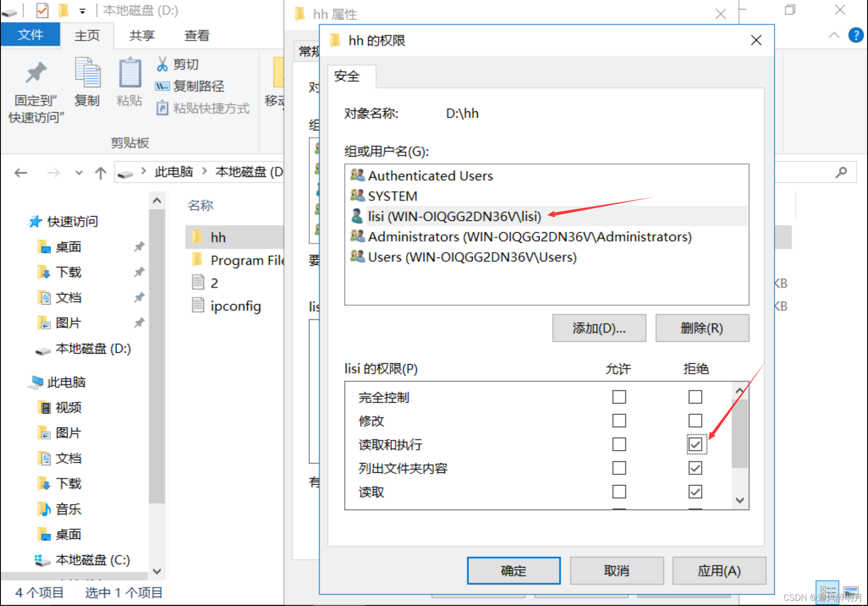Select 粘贴快捷方式 (Paste shortcut)

pyautogui.click(x=203, y=108)
